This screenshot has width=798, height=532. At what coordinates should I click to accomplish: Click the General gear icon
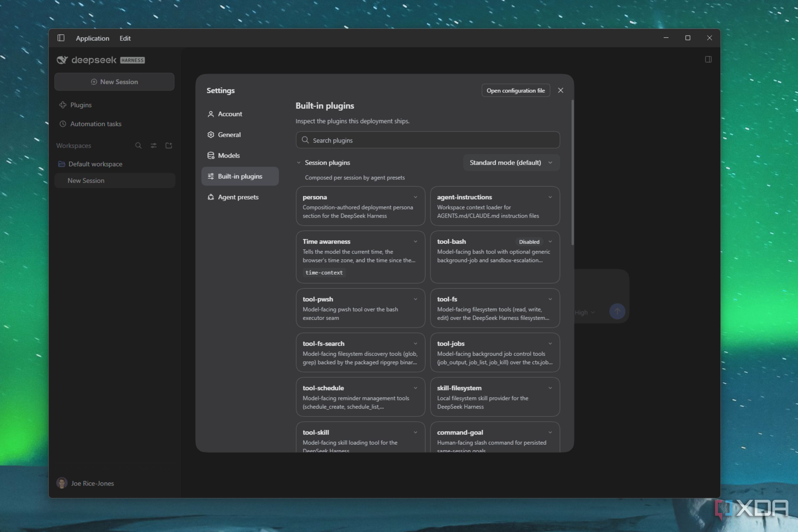pyautogui.click(x=211, y=135)
